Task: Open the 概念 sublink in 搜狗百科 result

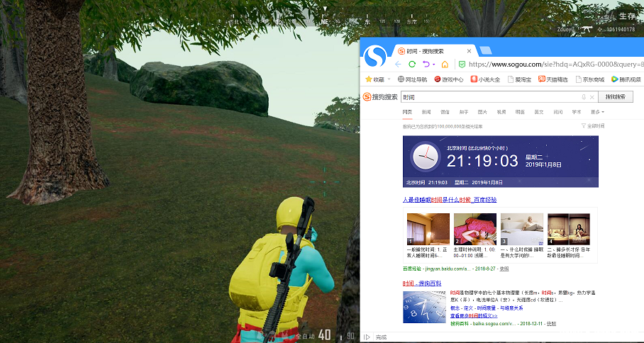Action: click(455, 308)
